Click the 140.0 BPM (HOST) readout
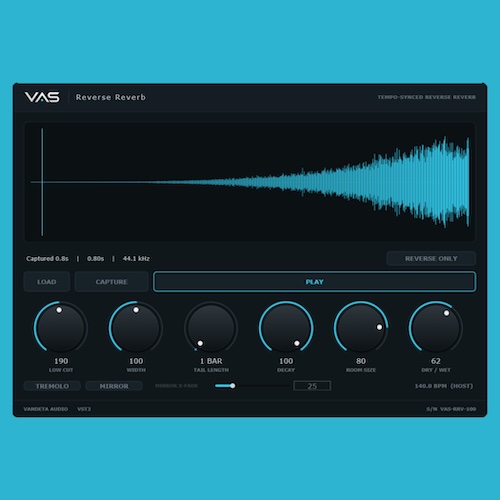Image resolution: width=500 pixels, height=500 pixels. 444,386
